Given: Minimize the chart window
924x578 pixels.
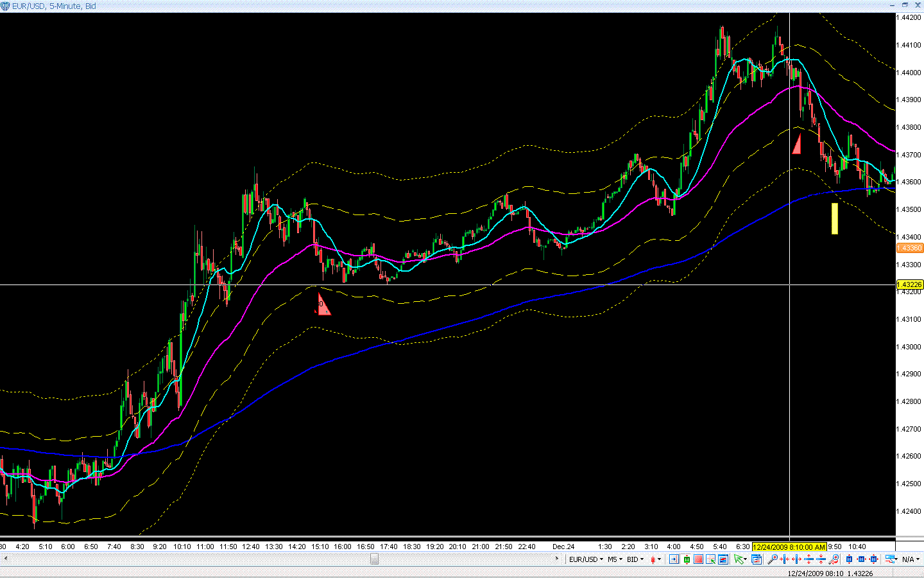Looking at the screenshot, I should (893, 5).
